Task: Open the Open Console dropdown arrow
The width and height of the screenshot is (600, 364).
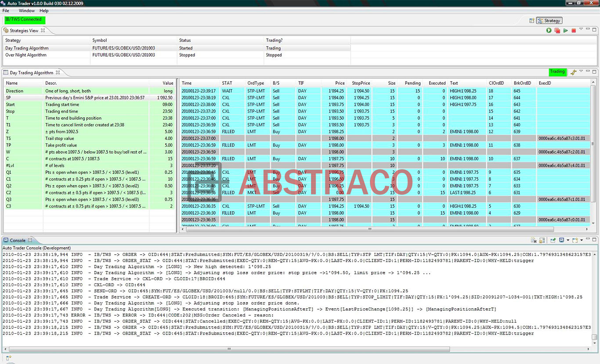Action: 582,240
